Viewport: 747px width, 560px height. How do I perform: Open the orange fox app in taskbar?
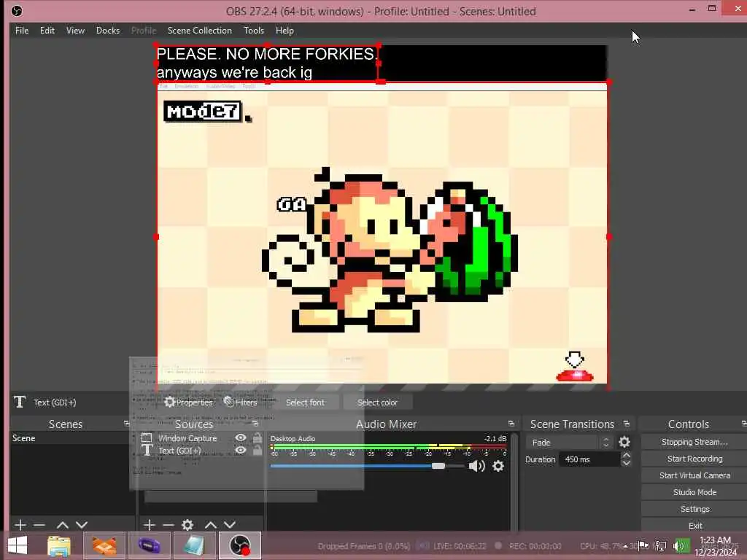point(104,545)
